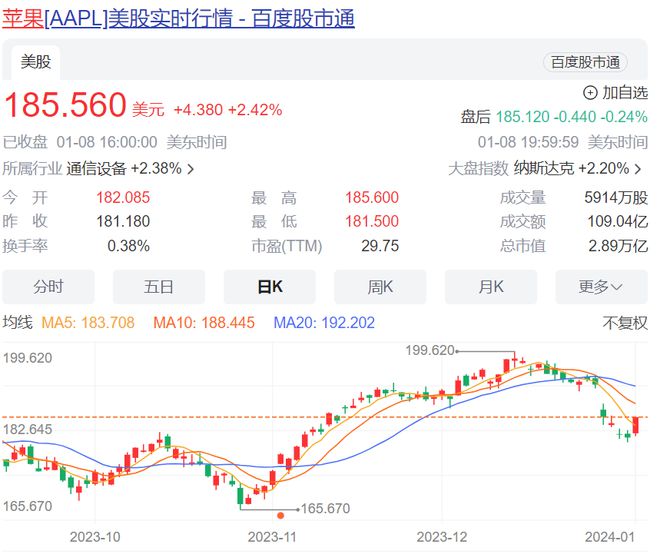
Task: Open the 苹果[AAPL]美股实时行情 title link
Action: tap(178, 19)
